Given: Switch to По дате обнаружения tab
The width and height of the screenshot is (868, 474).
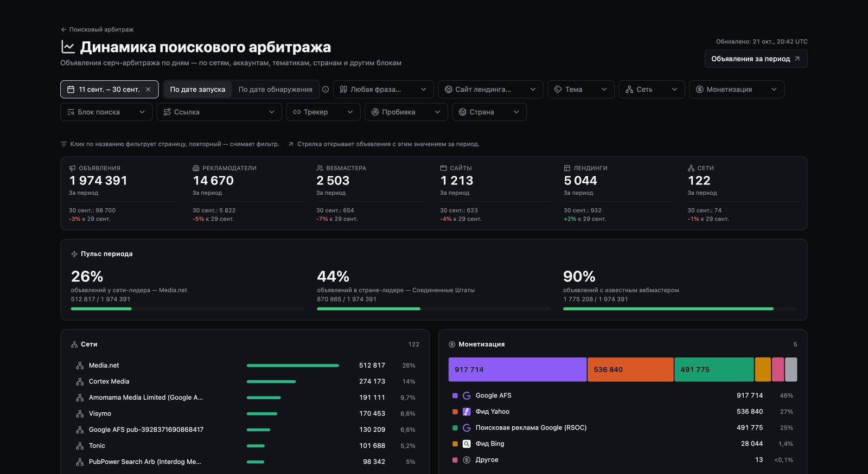Looking at the screenshot, I should point(276,89).
